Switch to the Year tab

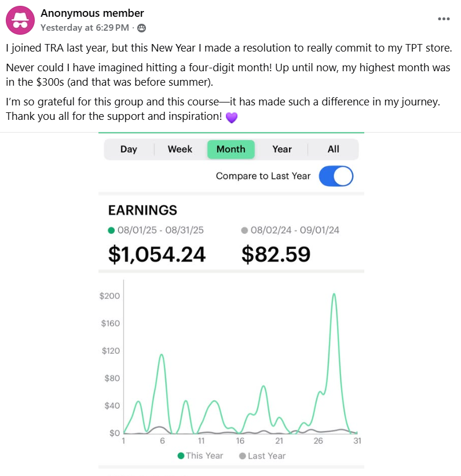(x=282, y=149)
